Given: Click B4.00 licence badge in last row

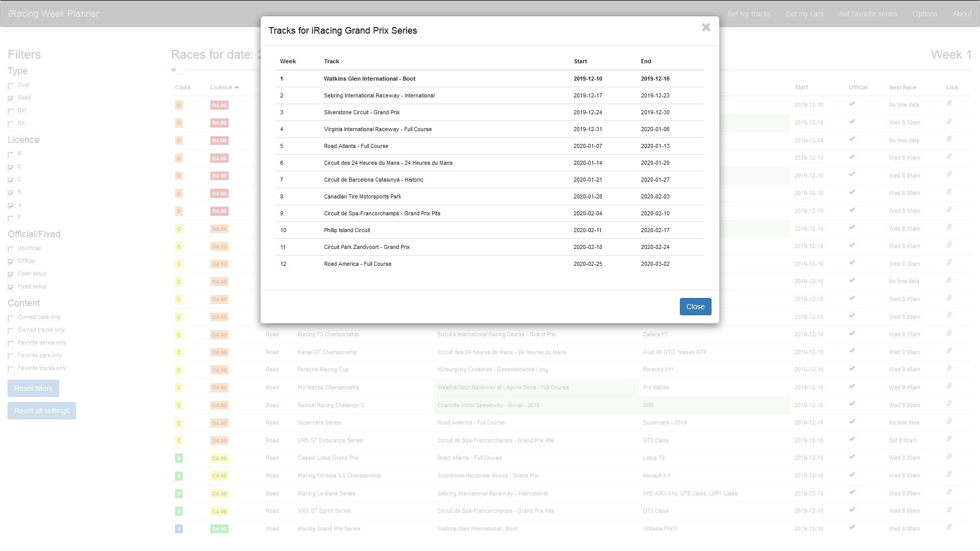Looking at the screenshot, I should pyautogui.click(x=219, y=529).
